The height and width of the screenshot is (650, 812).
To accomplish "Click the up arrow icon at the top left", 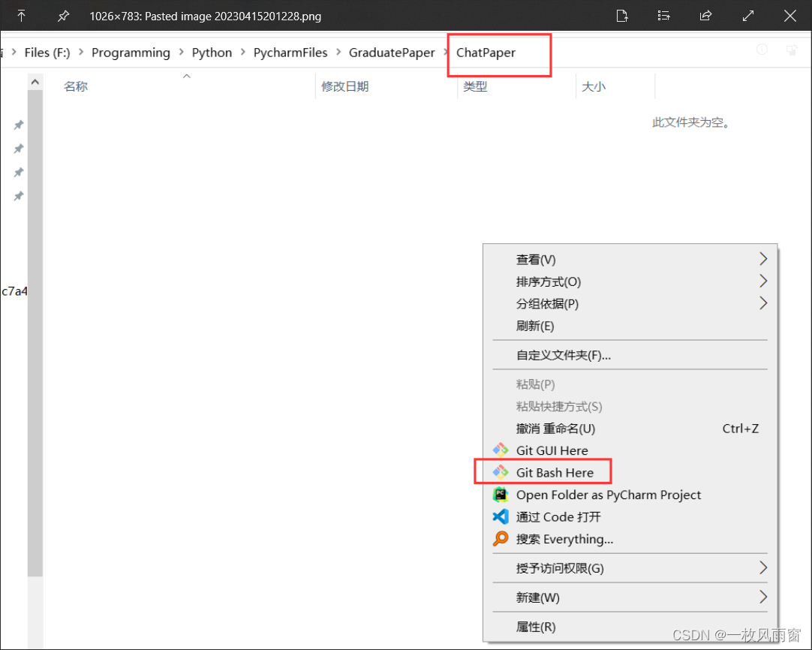I will click(x=21, y=15).
